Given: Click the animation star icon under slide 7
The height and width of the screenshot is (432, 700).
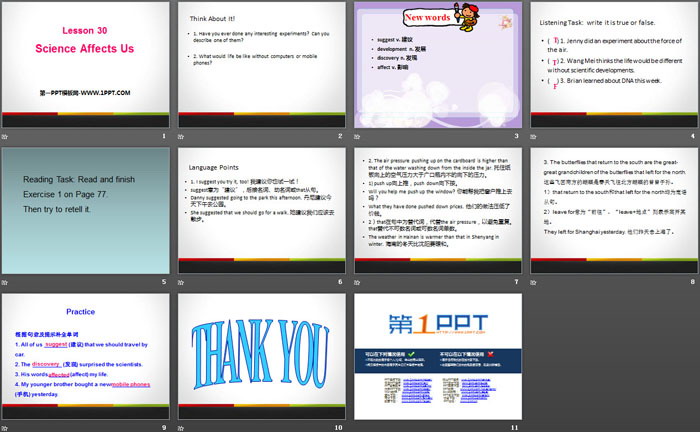Looking at the screenshot, I should tap(357, 282).
